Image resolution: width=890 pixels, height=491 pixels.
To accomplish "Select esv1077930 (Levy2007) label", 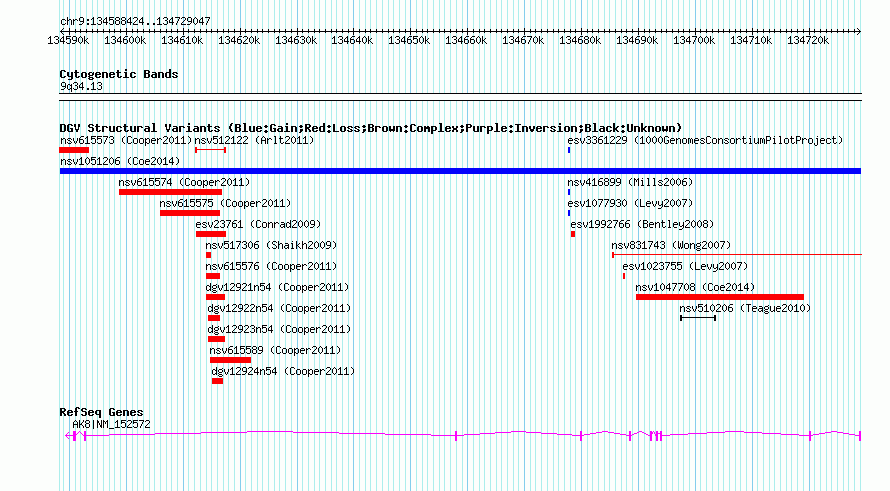I will point(631,203).
